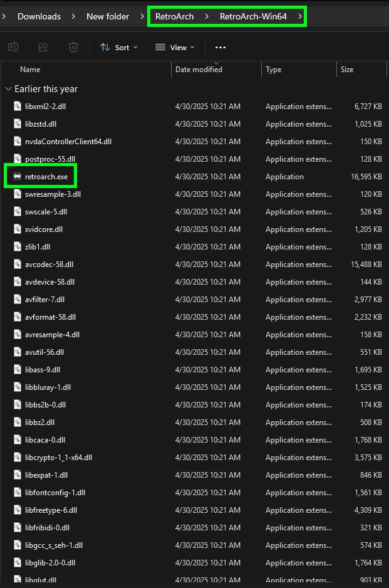Expand chevron after New folder breadcrumb

(142, 16)
